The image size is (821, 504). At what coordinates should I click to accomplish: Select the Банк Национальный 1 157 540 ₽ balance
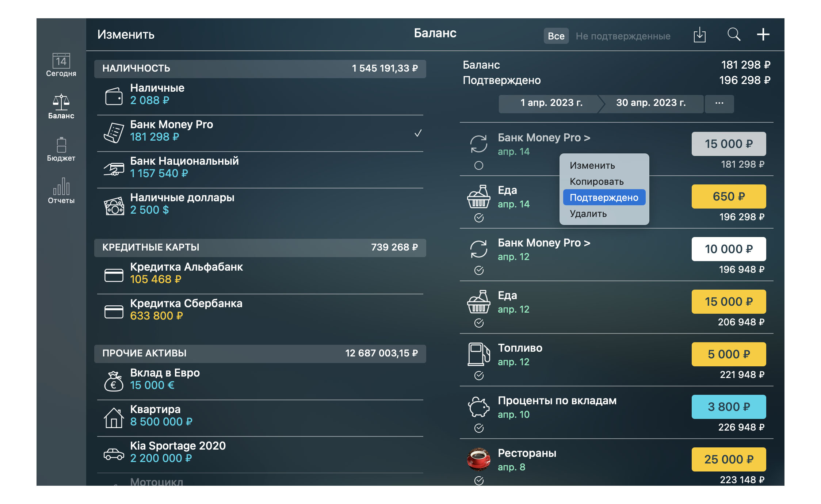(x=159, y=173)
